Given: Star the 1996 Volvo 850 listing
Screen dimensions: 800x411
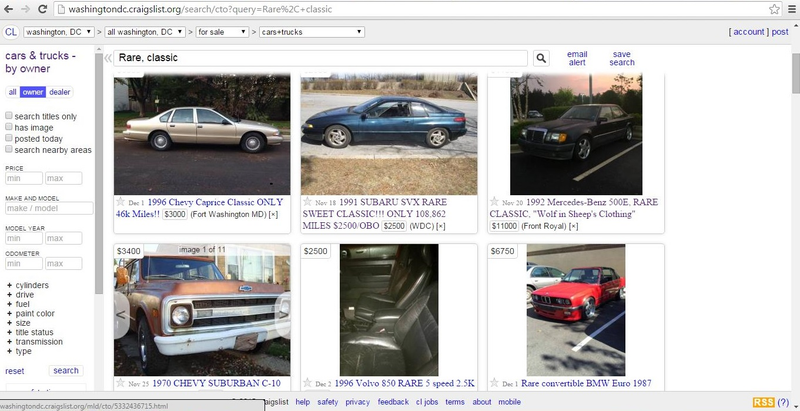Looking at the screenshot, I should 307,382.
